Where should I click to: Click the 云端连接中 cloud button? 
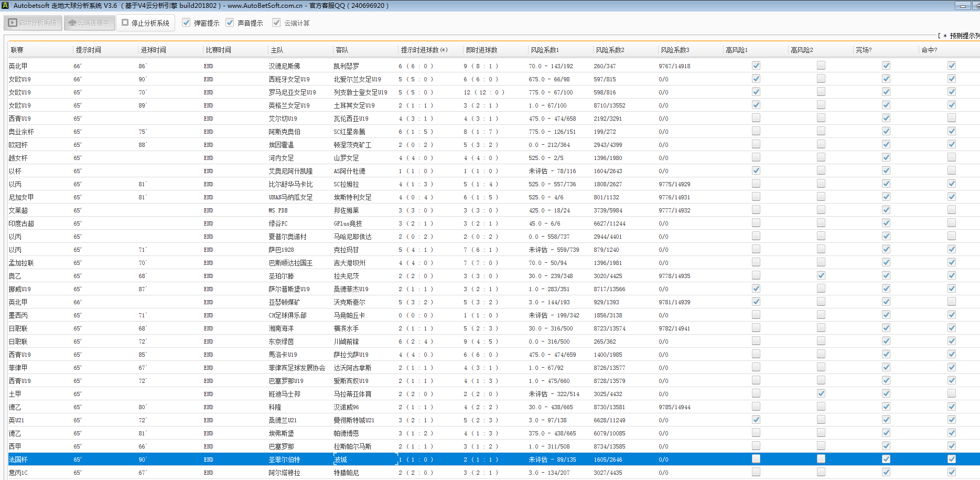(x=89, y=23)
